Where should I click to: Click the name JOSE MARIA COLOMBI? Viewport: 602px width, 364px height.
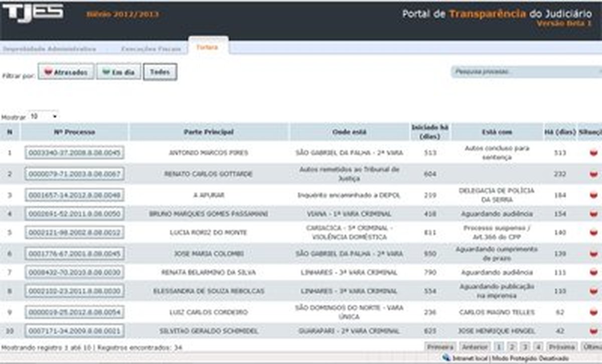click(x=208, y=254)
